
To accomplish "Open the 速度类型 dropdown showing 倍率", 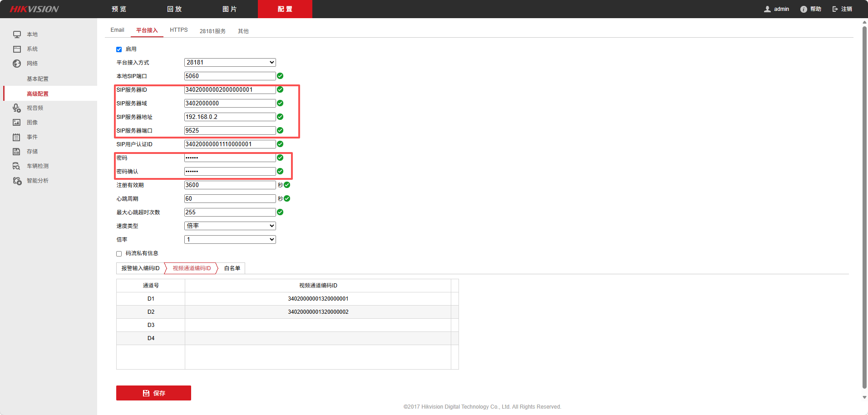I will 230,226.
